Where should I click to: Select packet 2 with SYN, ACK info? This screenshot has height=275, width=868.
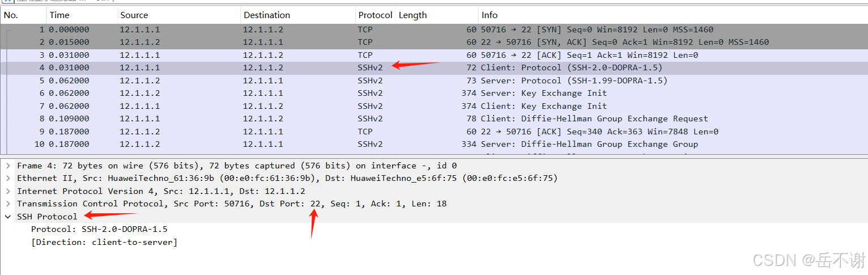coord(434,42)
